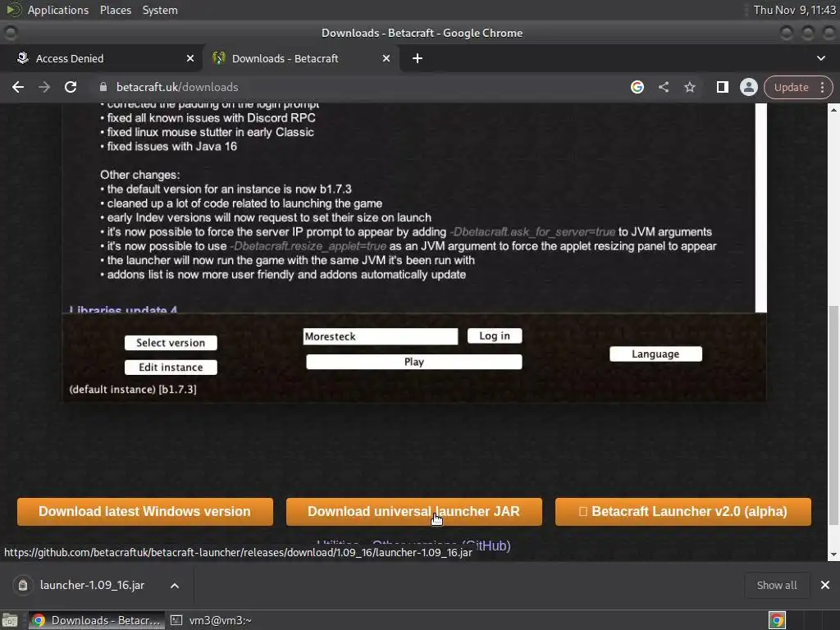Open the new tab with plus button
The width and height of the screenshot is (840, 630).
(x=418, y=58)
